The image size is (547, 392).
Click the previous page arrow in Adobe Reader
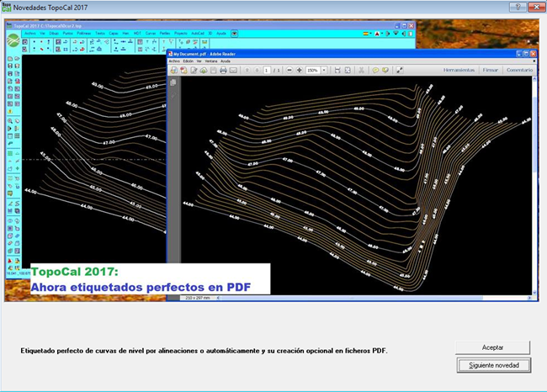tap(247, 70)
